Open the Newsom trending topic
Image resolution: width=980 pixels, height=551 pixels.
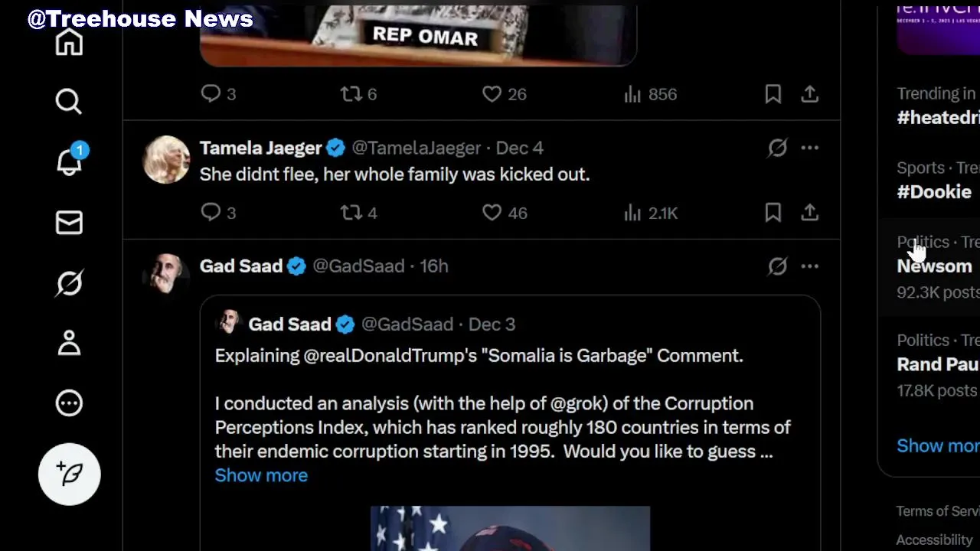(x=934, y=266)
